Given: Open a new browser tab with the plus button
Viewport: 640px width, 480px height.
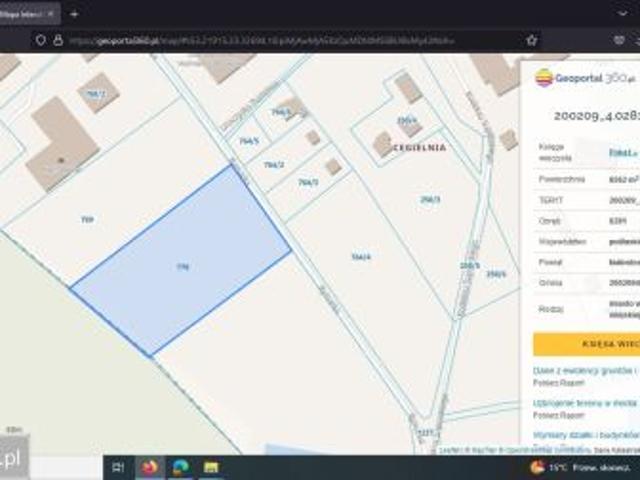Looking at the screenshot, I should [x=74, y=14].
